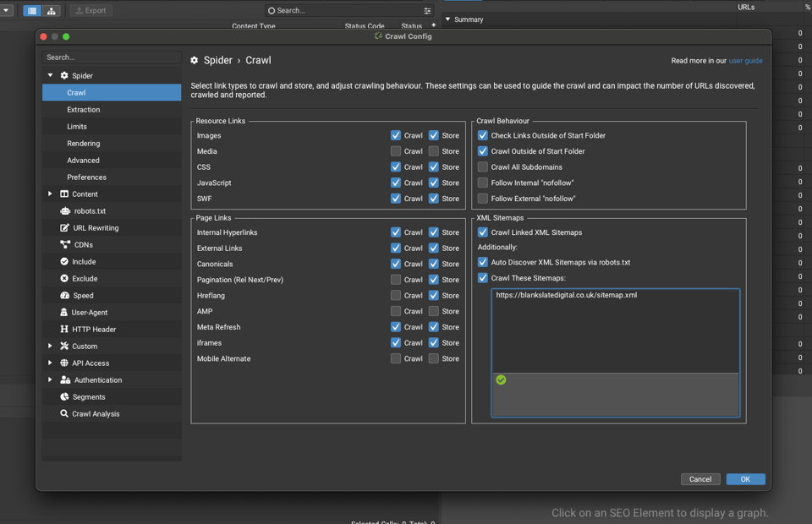Click the green validation checkmark under sitemaps
This screenshot has width=812, height=524.
[501, 380]
